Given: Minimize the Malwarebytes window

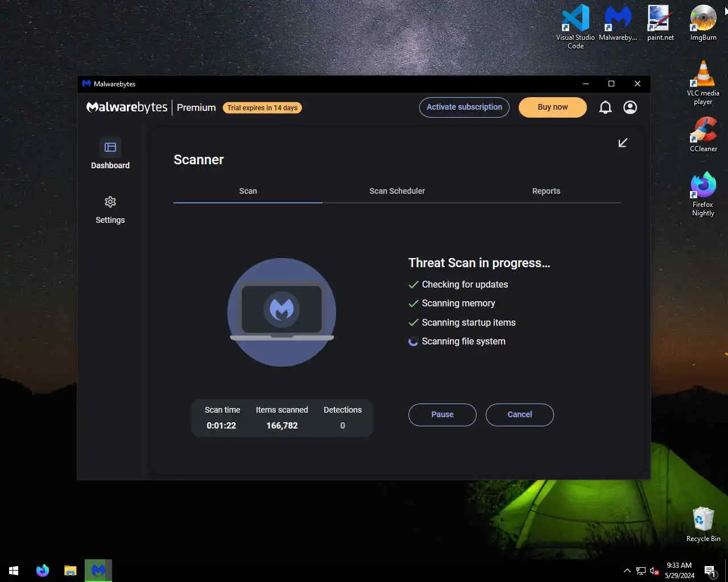Looking at the screenshot, I should click(585, 84).
